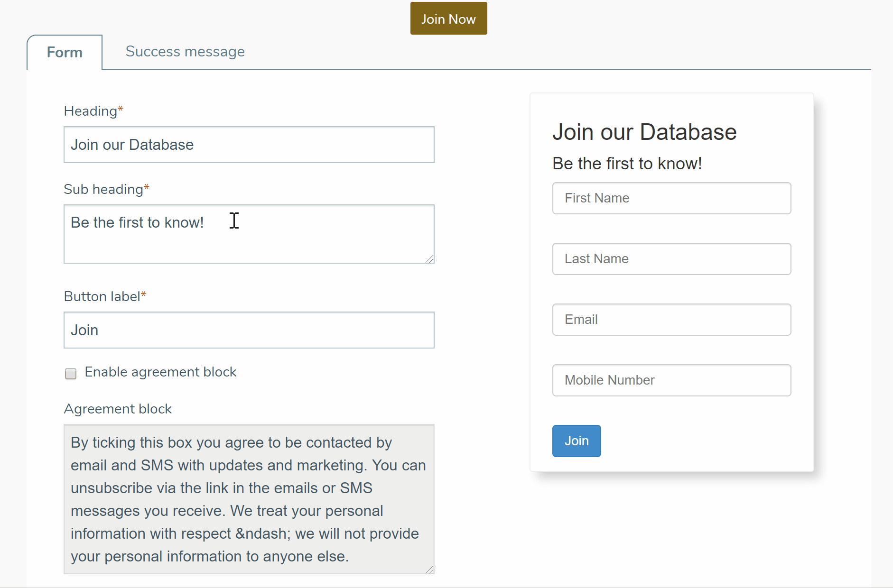Click into the Sub heading textarea
The width and height of the screenshot is (893, 588).
[x=249, y=234]
